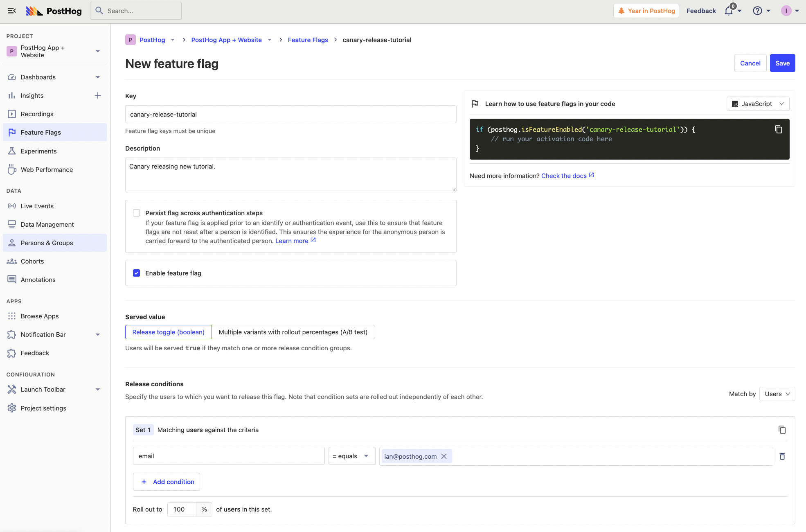Uncheck Enable feature flag

point(137,273)
